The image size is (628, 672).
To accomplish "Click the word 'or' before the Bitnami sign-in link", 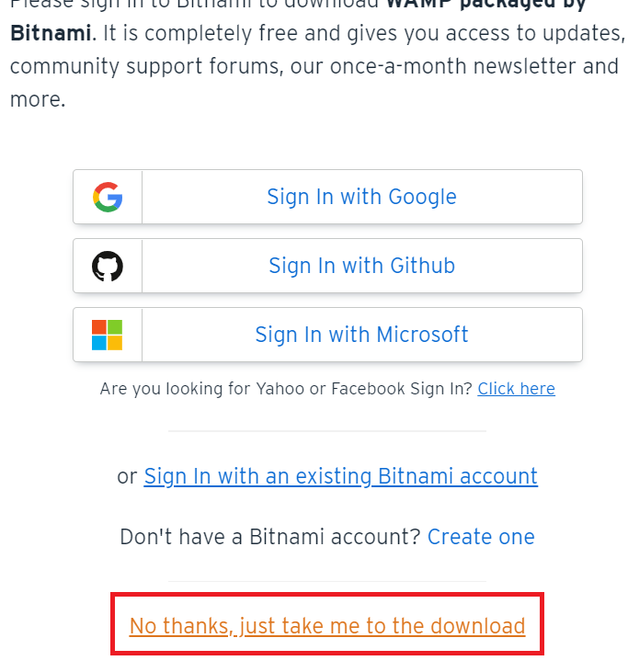I will (x=127, y=476).
